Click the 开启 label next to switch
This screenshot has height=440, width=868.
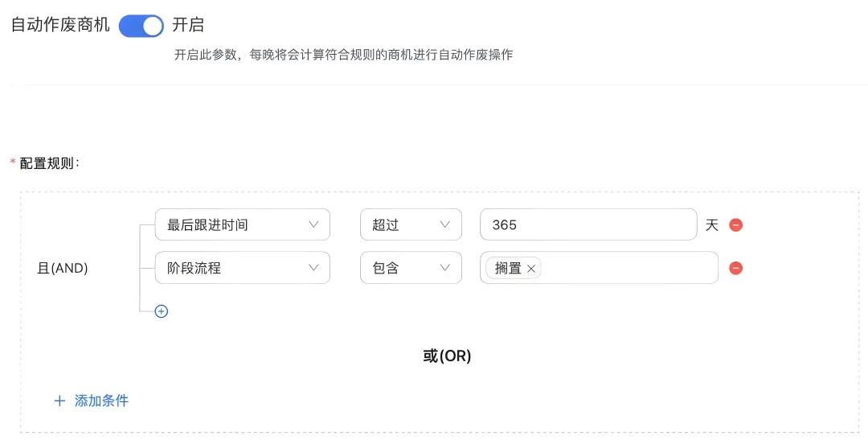[188, 25]
